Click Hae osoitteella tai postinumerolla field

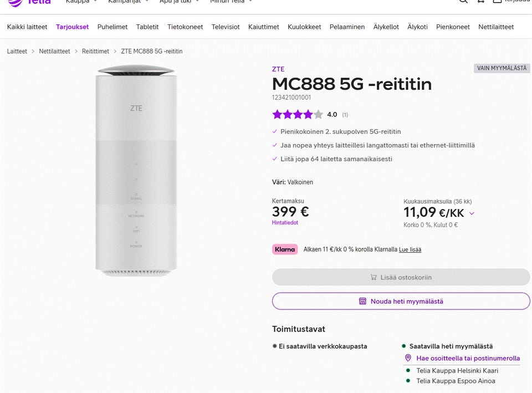coord(468,358)
